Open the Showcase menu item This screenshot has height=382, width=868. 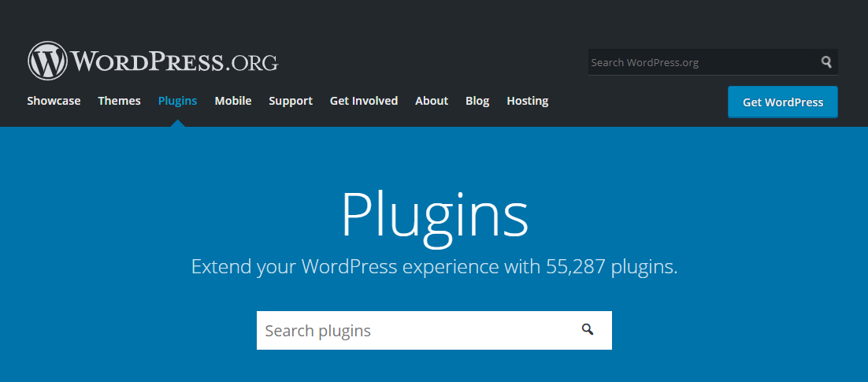coord(54,101)
